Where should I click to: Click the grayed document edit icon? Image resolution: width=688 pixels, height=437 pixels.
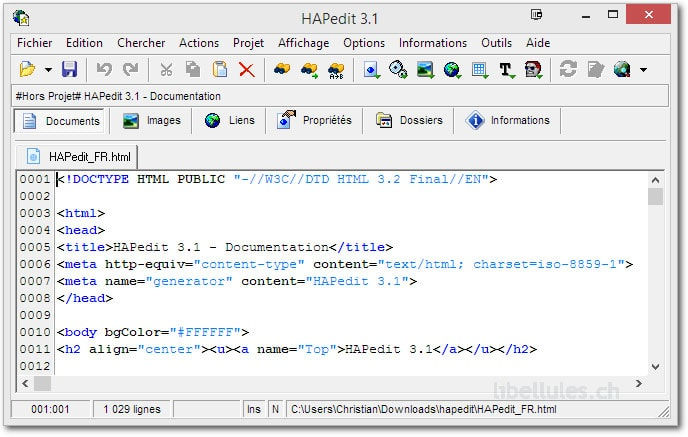click(x=595, y=69)
